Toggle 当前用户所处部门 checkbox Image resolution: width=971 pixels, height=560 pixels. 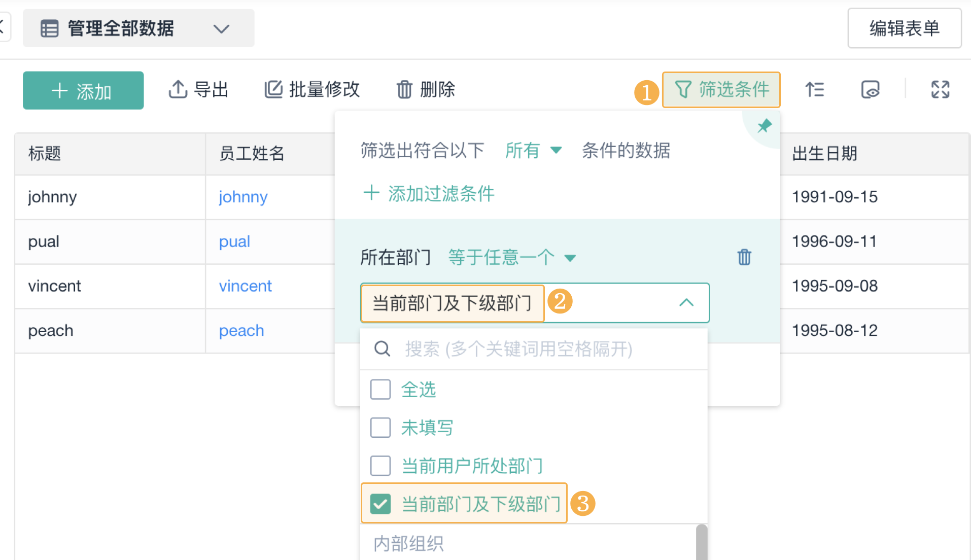[380, 466]
